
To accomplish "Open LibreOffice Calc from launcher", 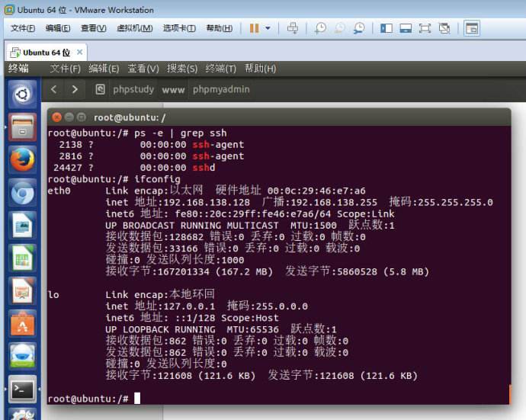I will pos(22,258).
